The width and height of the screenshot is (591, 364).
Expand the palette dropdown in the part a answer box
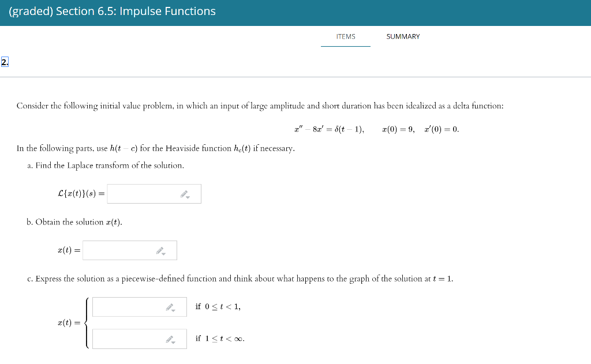pyautogui.click(x=187, y=197)
